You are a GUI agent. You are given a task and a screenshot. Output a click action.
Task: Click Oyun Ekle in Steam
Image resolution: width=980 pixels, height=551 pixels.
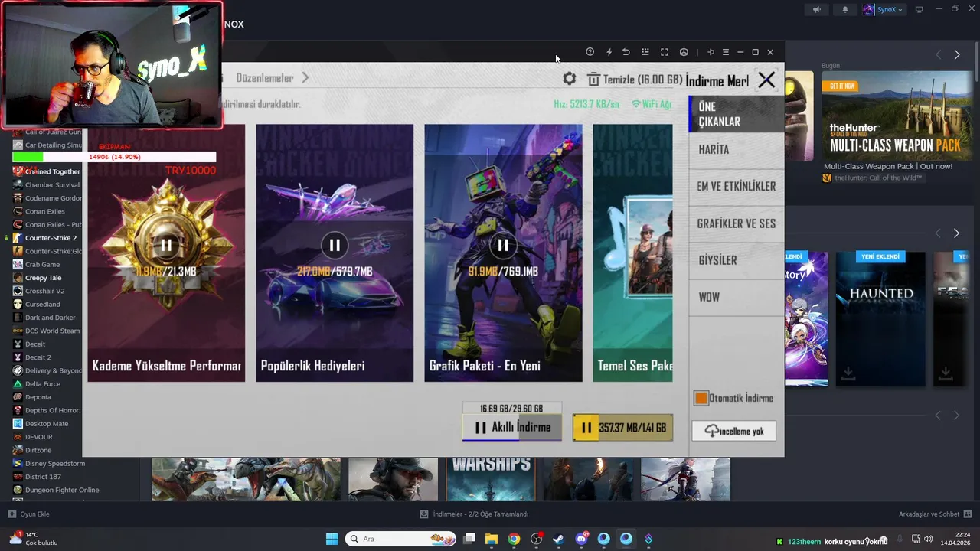[x=28, y=514]
